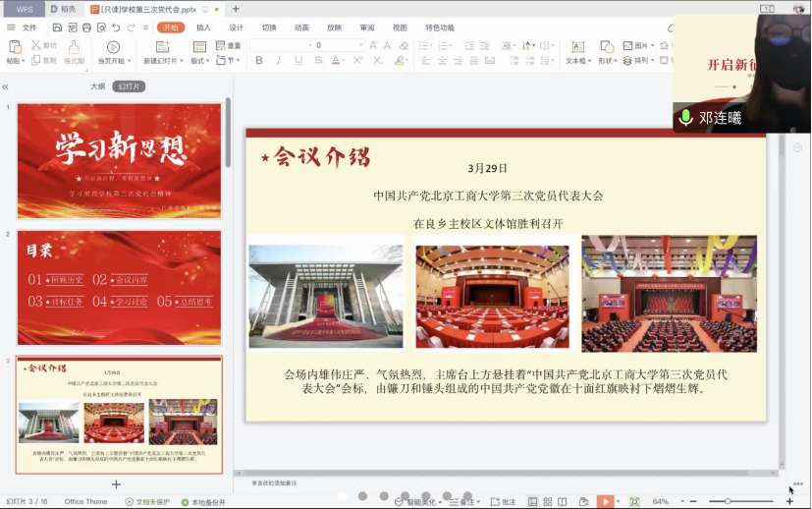Select slide 2 thumbnail 目录

tap(119, 288)
